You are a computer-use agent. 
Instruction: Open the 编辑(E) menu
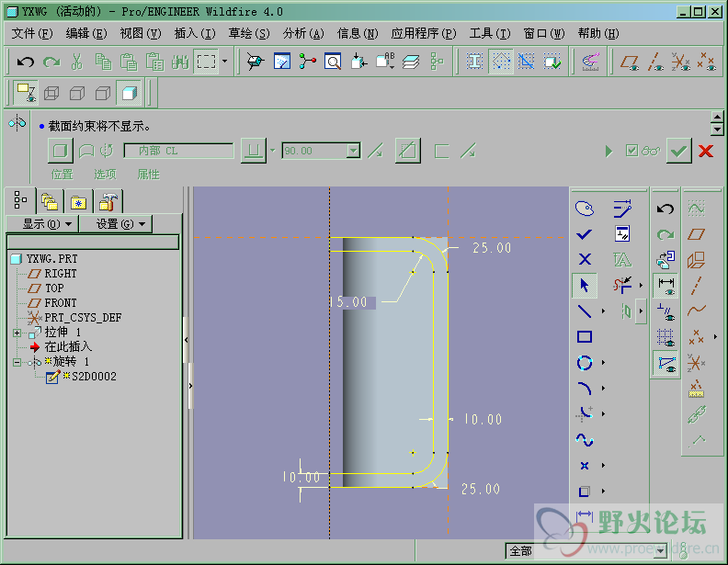point(86,33)
